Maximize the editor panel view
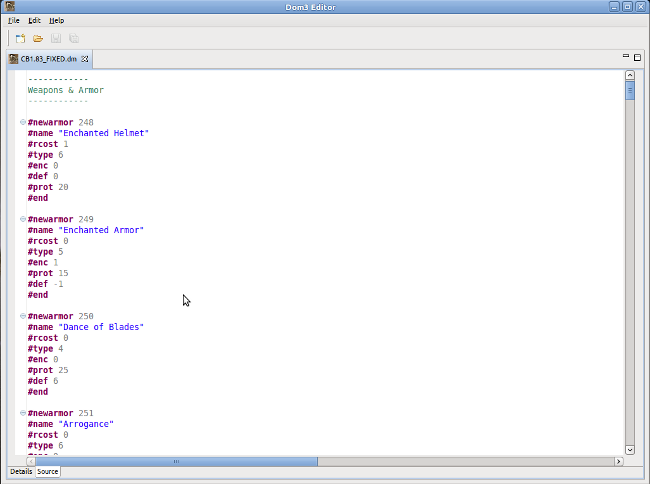650x484 pixels. [637, 57]
